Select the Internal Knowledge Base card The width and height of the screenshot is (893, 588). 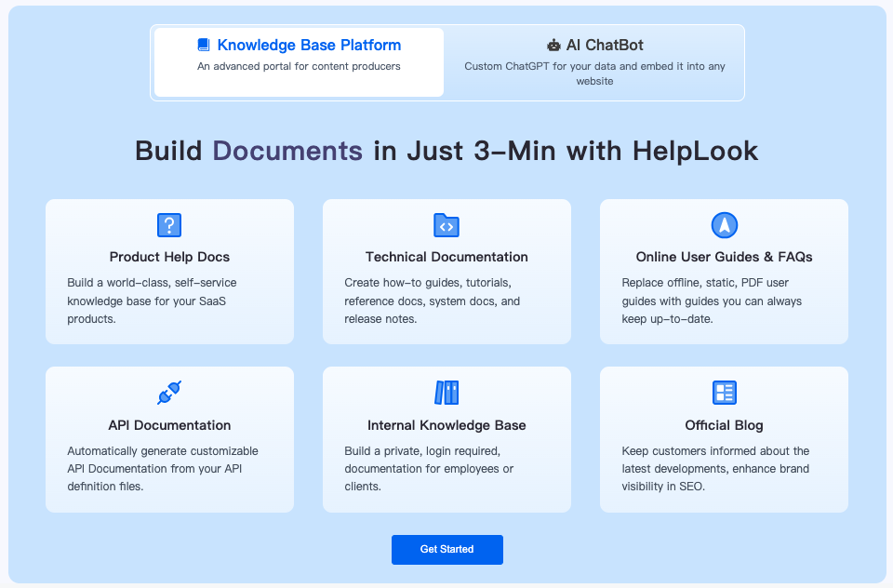pyautogui.click(x=446, y=439)
